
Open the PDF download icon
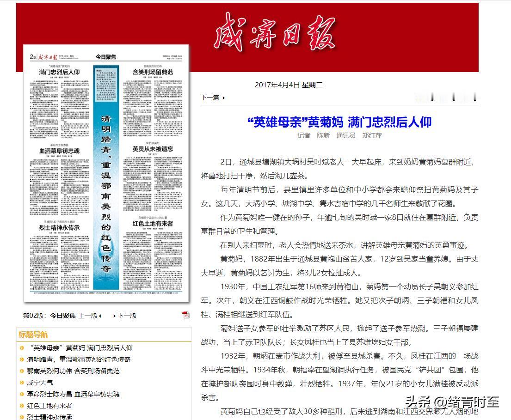tap(185, 315)
